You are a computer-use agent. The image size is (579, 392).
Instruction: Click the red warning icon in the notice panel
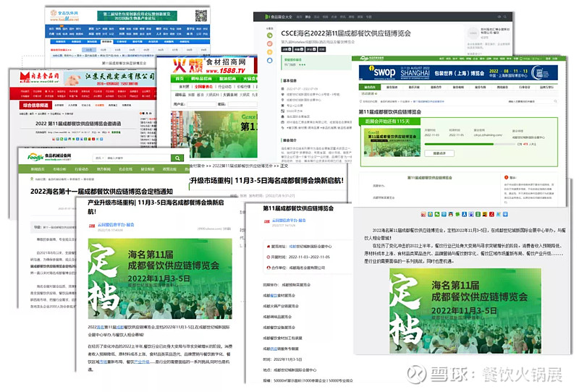tap(506, 177)
